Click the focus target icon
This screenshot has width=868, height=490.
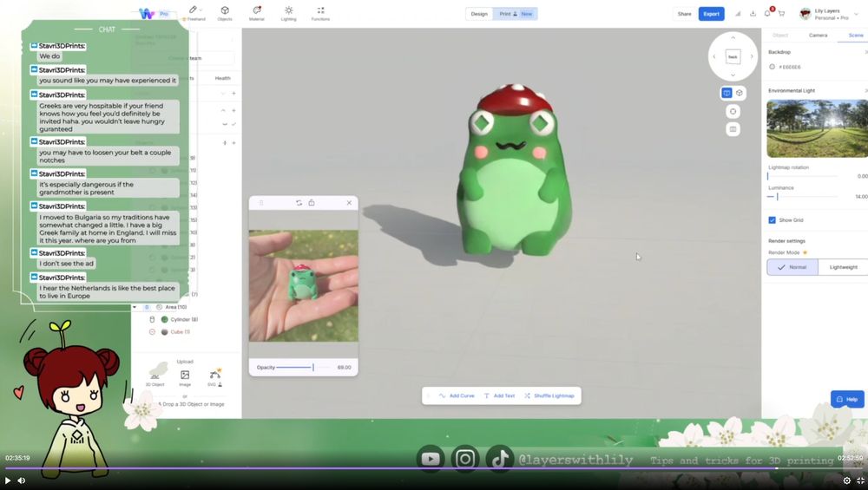coord(733,112)
